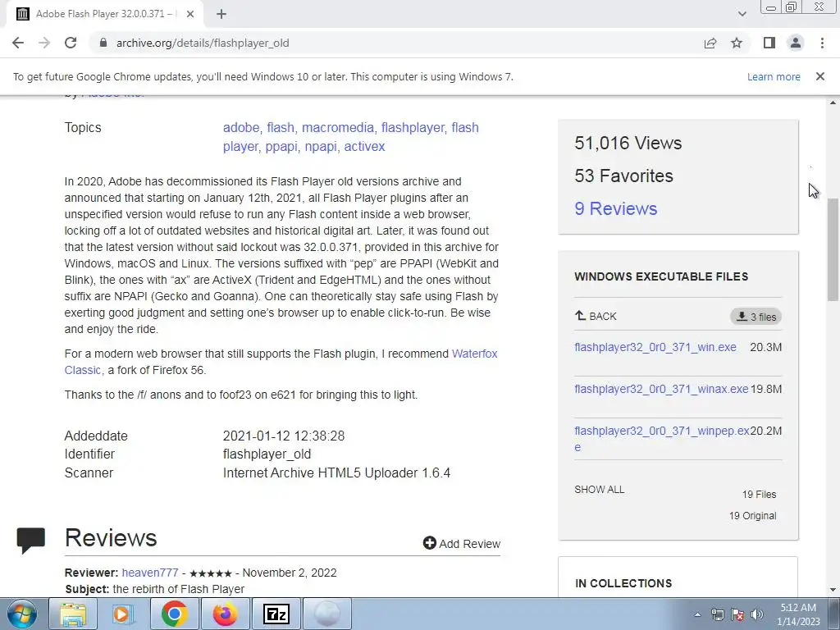The image size is (840, 630).
Task: Click Learn more about Chrome updates
Action: coord(774,76)
